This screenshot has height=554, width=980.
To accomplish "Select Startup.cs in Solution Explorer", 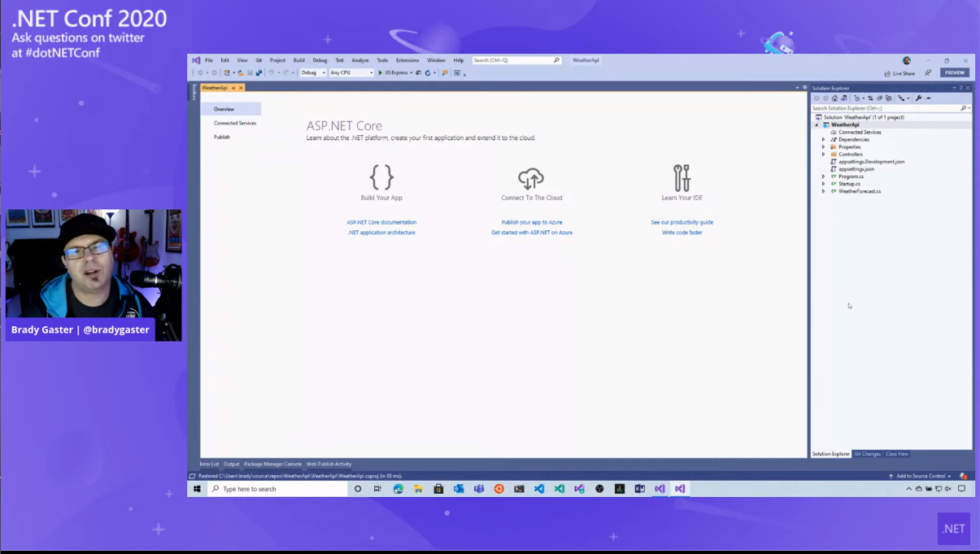I will point(849,184).
